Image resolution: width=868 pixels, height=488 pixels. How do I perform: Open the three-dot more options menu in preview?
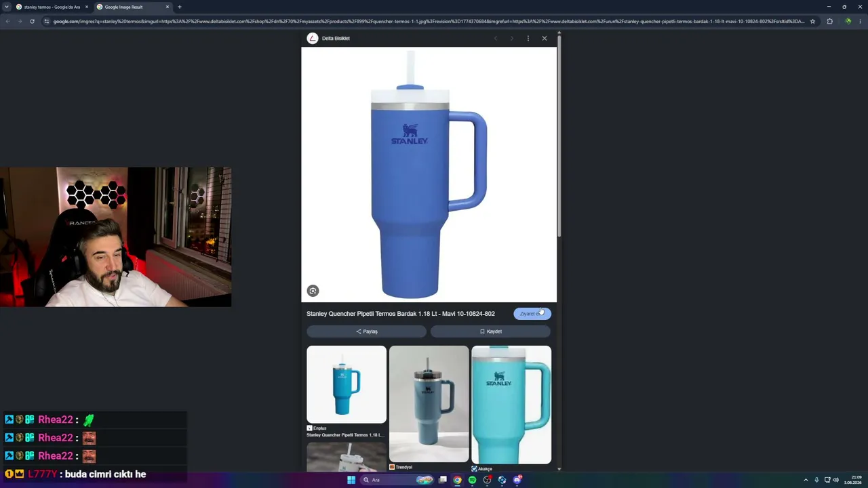point(528,38)
